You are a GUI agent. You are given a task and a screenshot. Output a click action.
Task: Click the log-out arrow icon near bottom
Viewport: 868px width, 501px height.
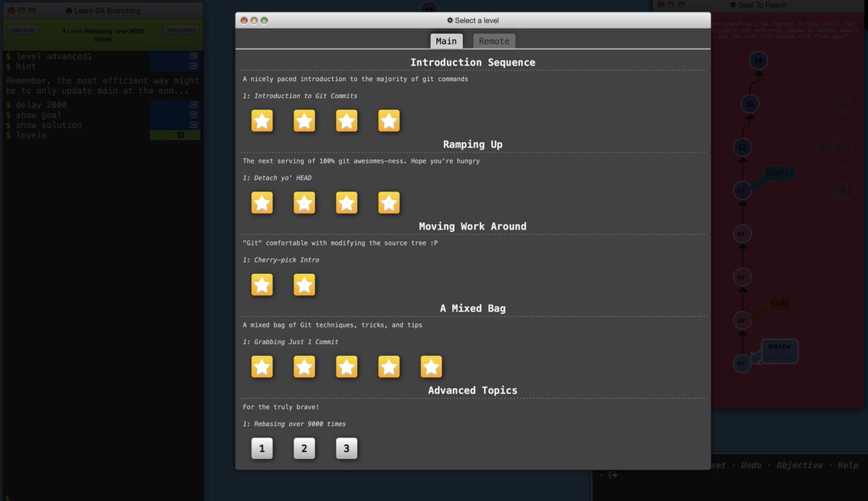click(x=613, y=474)
